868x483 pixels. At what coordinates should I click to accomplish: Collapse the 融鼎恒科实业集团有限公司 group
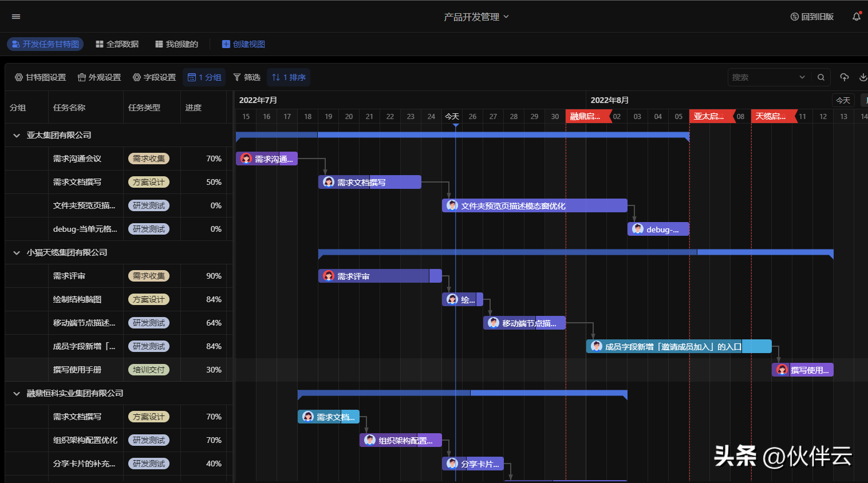click(17, 394)
